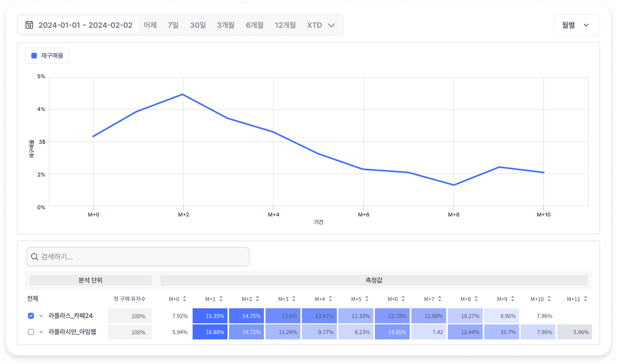
Task: Expand the 라플라스_카페24 row chevron
Action: coord(41,316)
